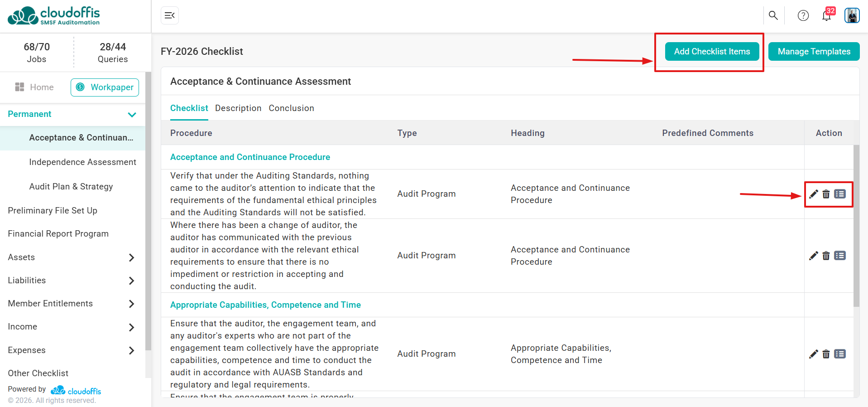Click Add Checklist Items button
Viewport: 868px width, 407px height.
712,52
